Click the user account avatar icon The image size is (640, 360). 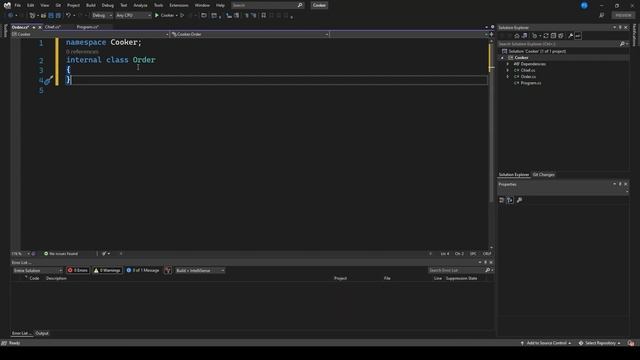click(x=584, y=5)
